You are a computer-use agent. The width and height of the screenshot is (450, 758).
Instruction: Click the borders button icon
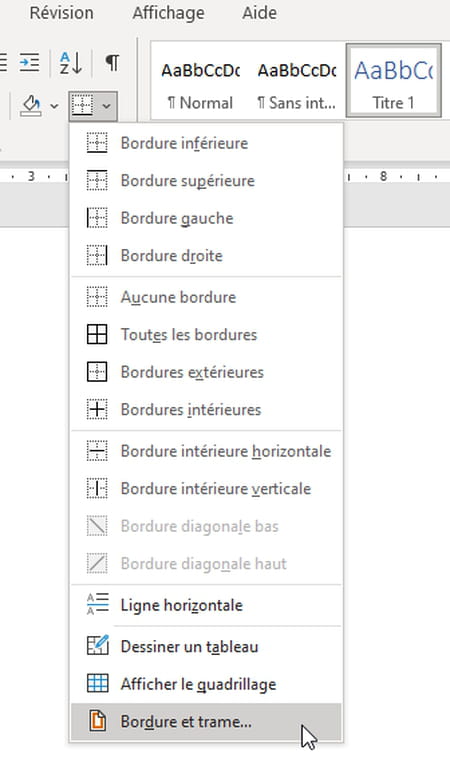click(x=83, y=105)
